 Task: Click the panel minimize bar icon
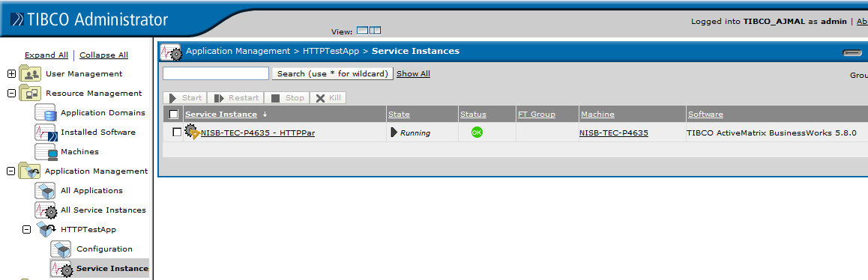(852, 53)
